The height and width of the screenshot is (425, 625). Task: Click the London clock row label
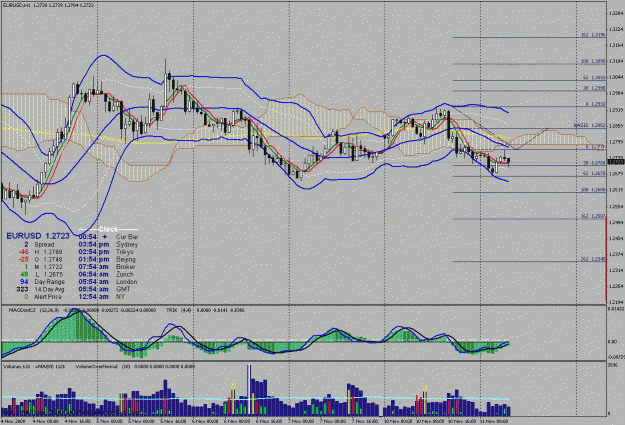tap(126, 281)
